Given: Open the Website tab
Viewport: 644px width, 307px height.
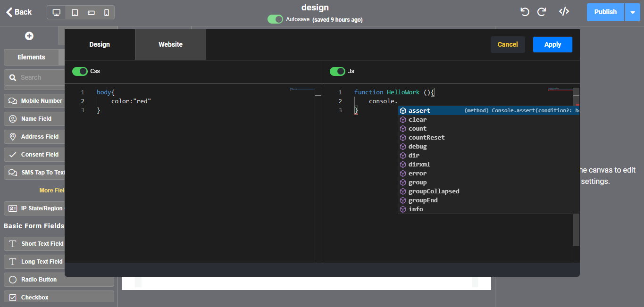Looking at the screenshot, I should [170, 44].
